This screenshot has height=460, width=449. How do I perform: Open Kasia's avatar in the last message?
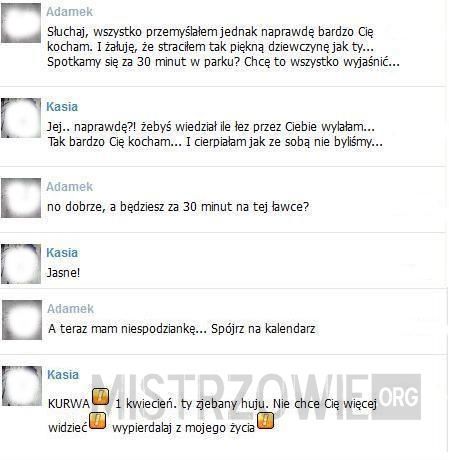(22, 386)
